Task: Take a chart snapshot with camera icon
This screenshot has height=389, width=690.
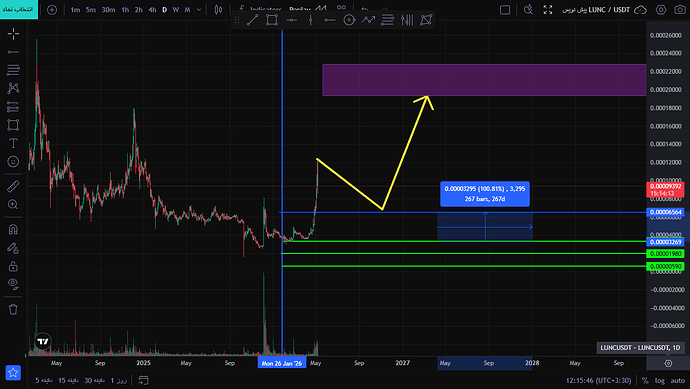Action: coord(680,10)
